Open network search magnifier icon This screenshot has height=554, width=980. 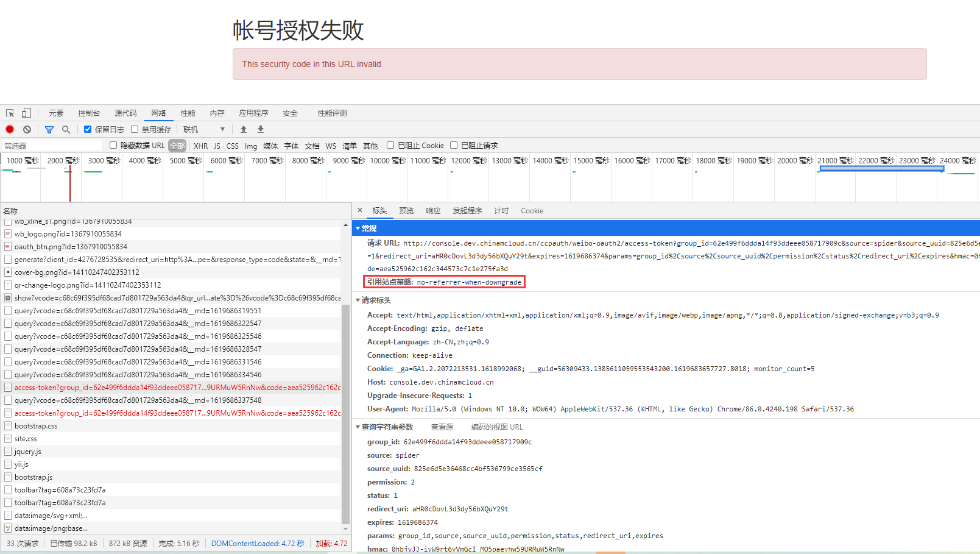(66, 129)
